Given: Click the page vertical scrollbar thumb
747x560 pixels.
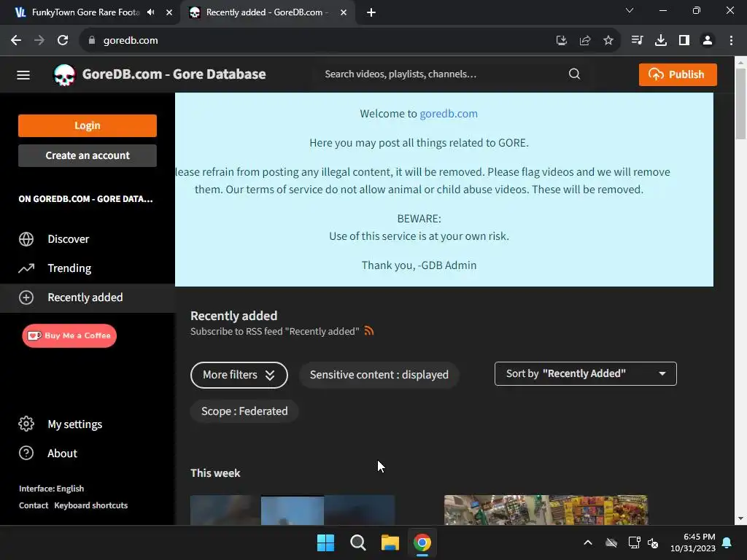Looking at the screenshot, I should point(740,104).
